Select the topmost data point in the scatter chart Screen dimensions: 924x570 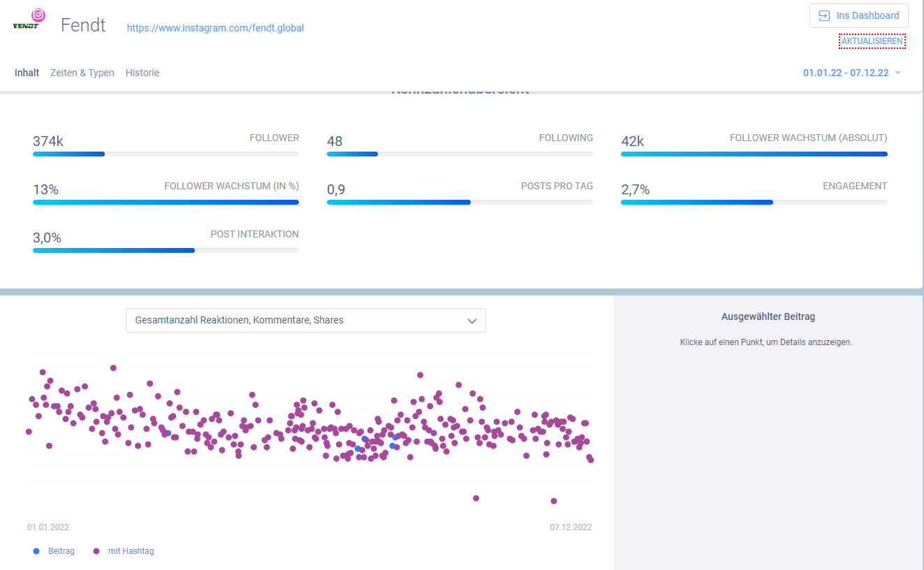click(113, 367)
